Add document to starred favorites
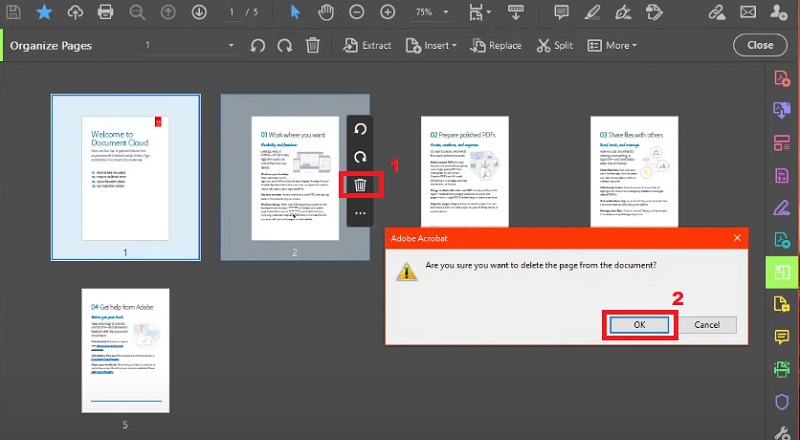This screenshot has height=440, width=800. click(x=44, y=12)
